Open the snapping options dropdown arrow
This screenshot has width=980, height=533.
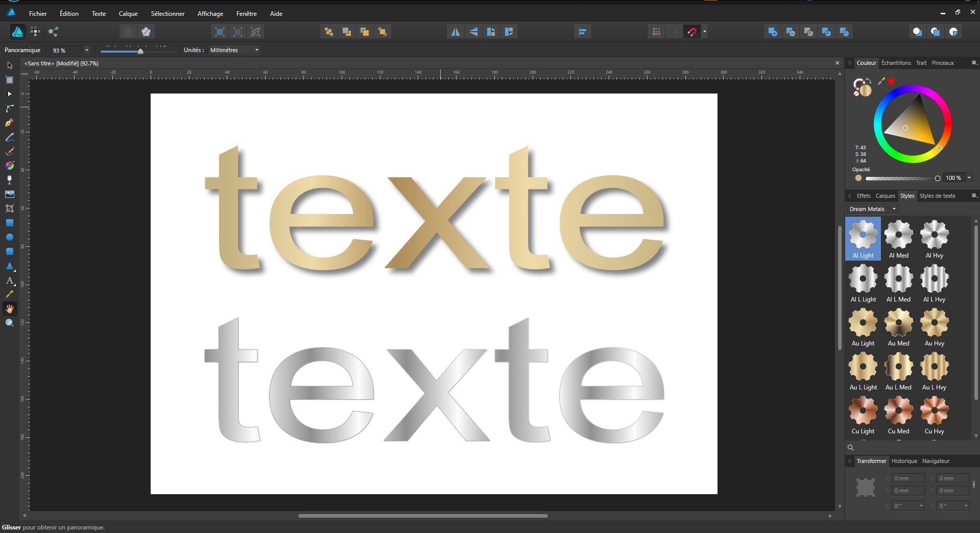click(x=705, y=32)
